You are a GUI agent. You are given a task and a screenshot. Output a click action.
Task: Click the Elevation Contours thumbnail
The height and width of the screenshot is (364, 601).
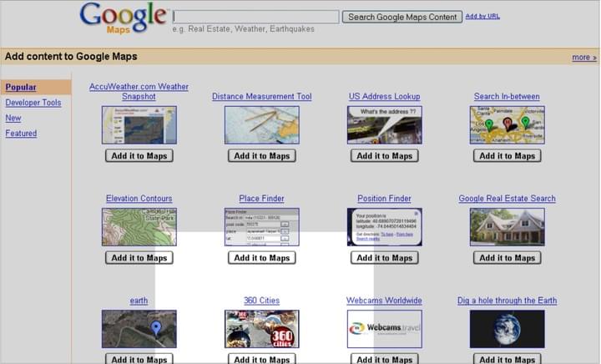point(139,227)
